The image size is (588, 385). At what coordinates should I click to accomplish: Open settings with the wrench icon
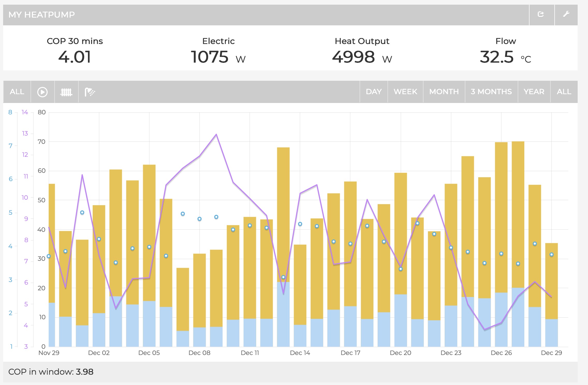tap(566, 14)
